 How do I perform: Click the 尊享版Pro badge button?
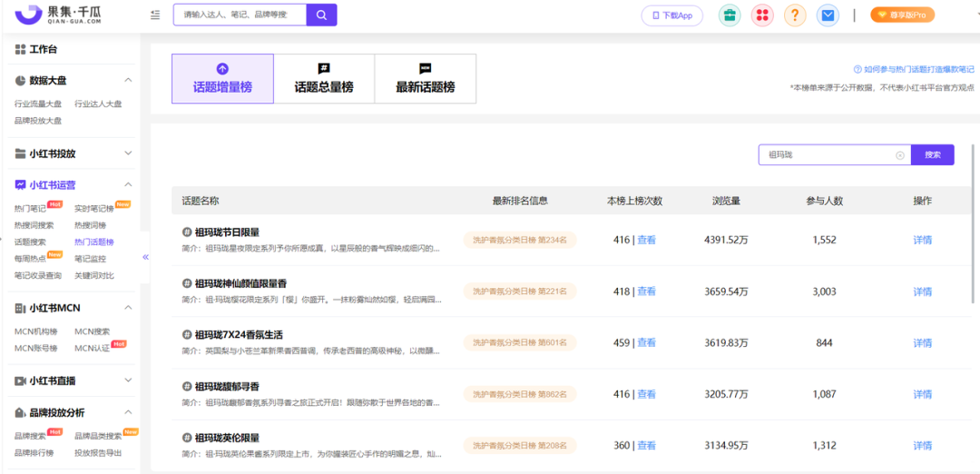[x=903, y=15]
